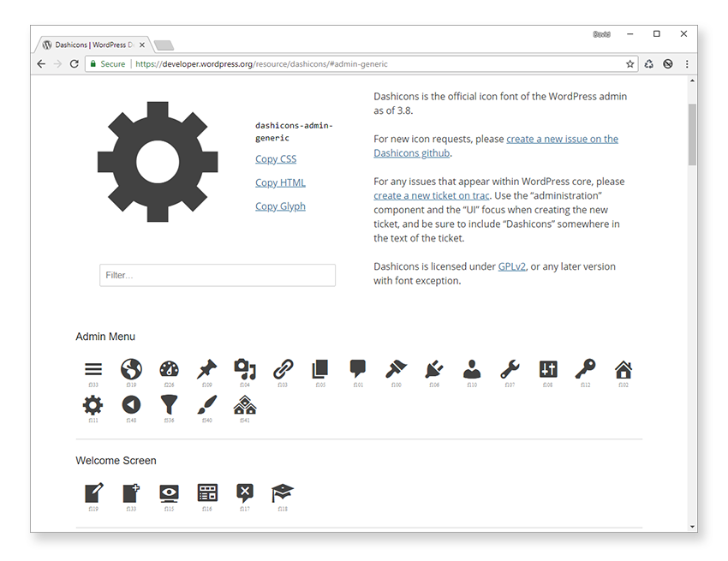The width and height of the screenshot is (728, 561).
Task: Select the wrench admin-tools dashicon
Action: 510,369
